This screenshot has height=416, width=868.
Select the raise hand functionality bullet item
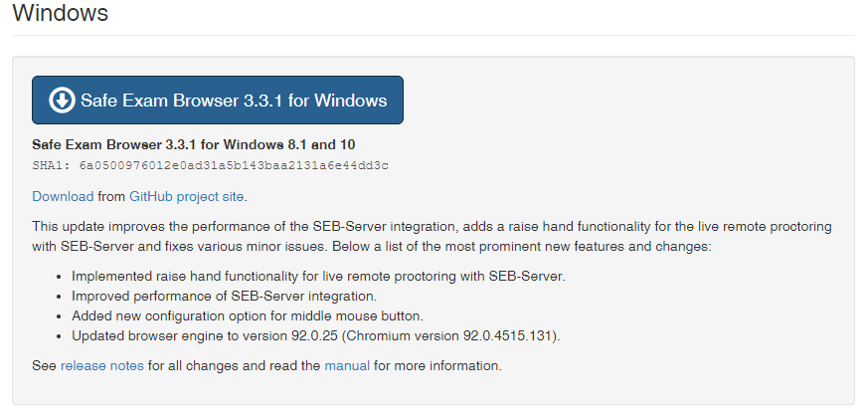tap(319, 277)
